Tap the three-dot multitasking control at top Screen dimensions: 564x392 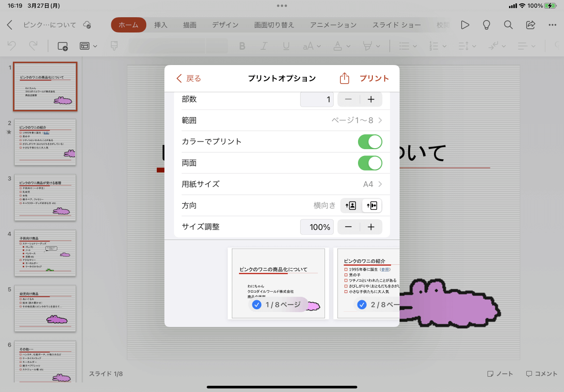(282, 6)
